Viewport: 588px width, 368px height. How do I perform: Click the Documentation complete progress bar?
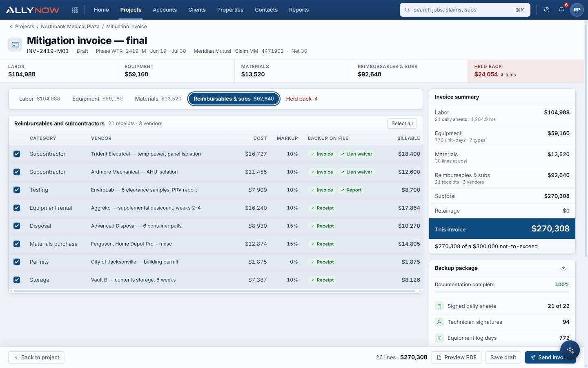(x=502, y=292)
